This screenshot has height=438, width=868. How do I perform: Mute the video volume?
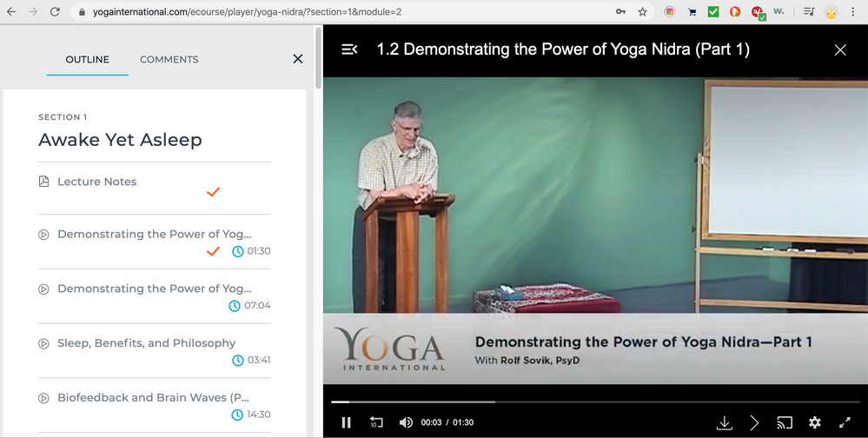click(x=406, y=422)
